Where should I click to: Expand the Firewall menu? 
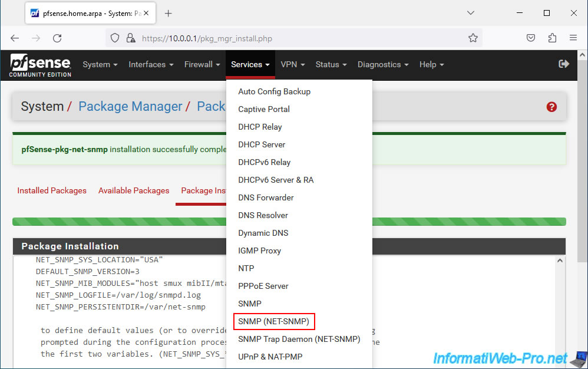pyautogui.click(x=202, y=64)
